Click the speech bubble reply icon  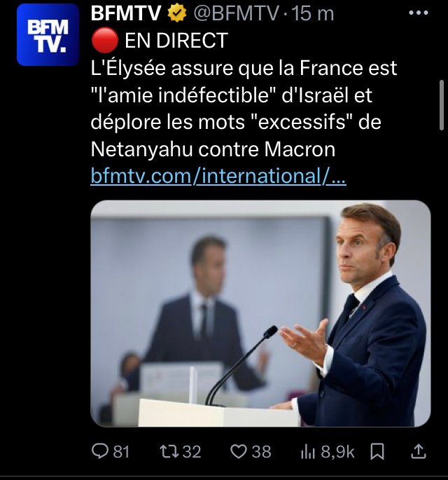tap(101, 452)
